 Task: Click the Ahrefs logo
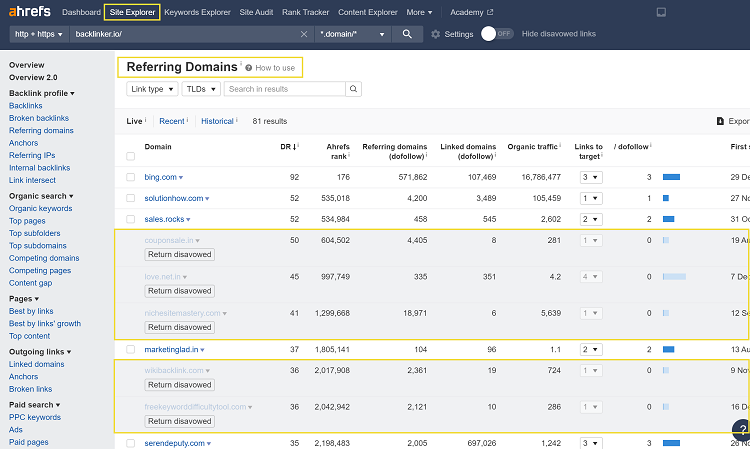click(29, 11)
